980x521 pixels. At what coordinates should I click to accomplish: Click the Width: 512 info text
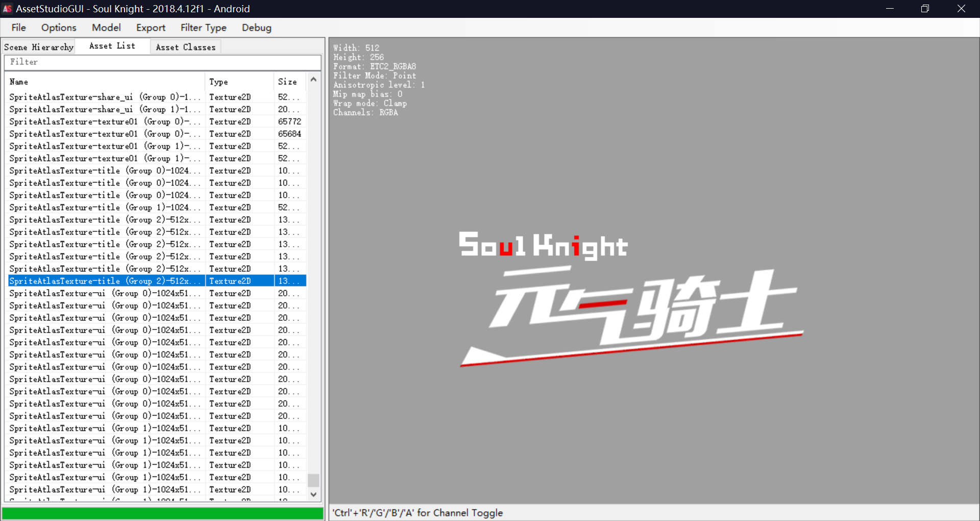(356, 48)
